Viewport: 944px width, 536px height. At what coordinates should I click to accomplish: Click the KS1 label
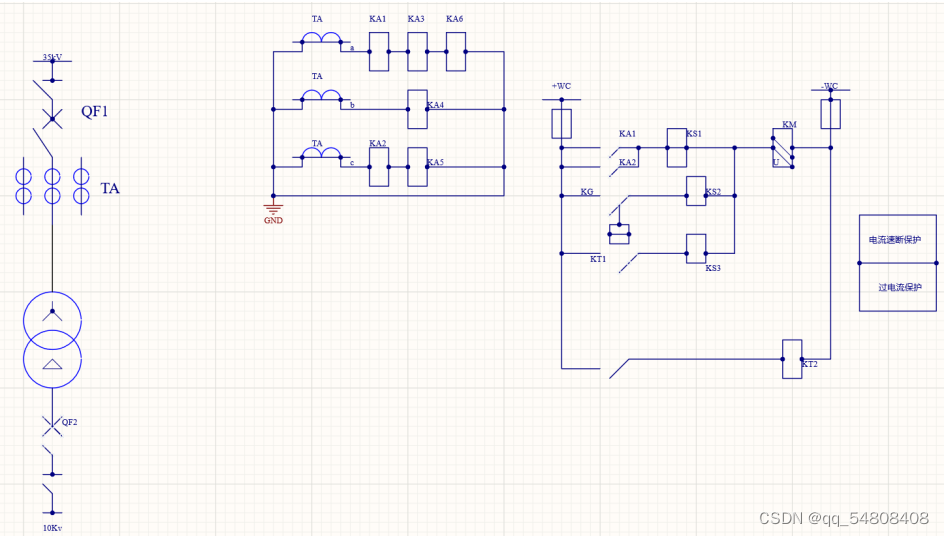(694, 134)
